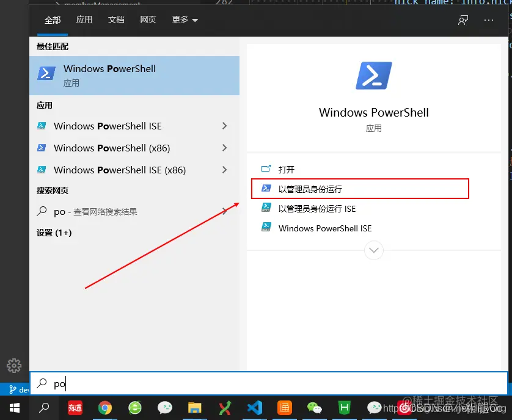Open the orange 通 app on taskbar
The height and width of the screenshot is (420, 512).
click(284, 408)
